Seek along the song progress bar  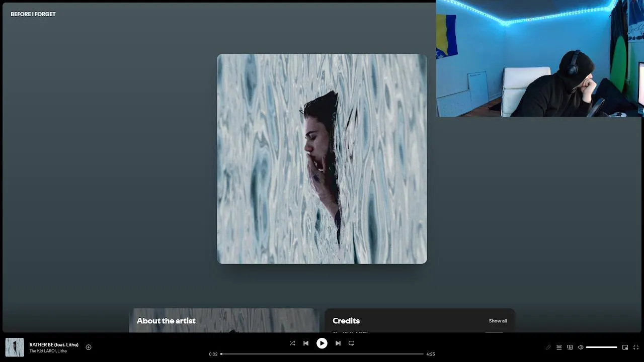322,354
